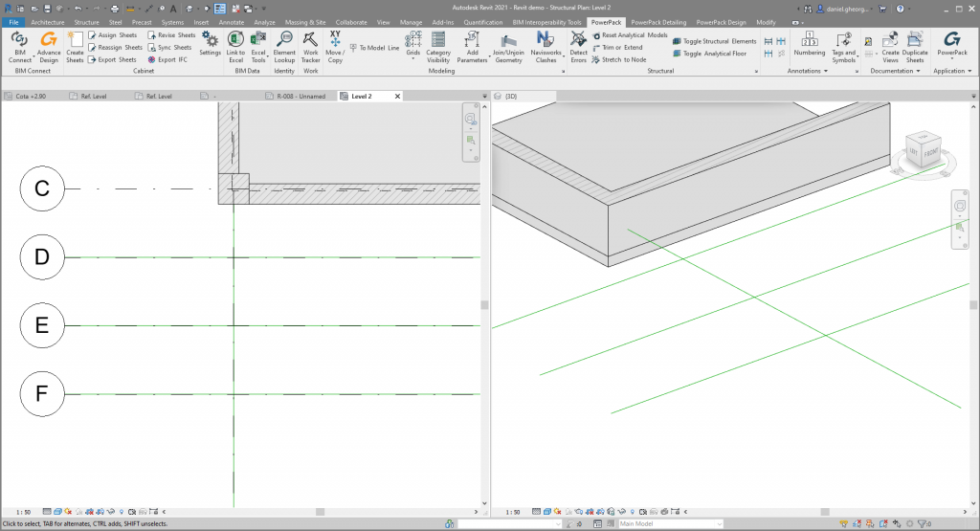Toggle visual style in Level 2 view bar
This screenshot has width=980, height=531.
point(57,512)
